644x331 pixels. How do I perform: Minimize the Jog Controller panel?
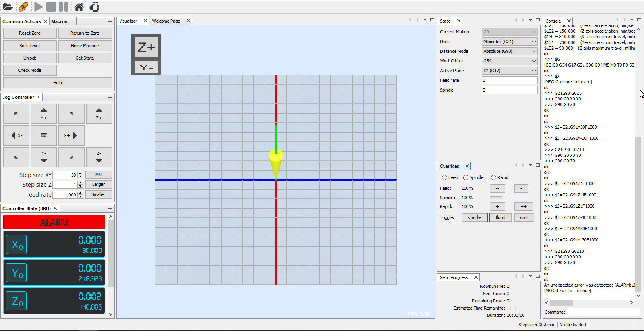pos(110,97)
